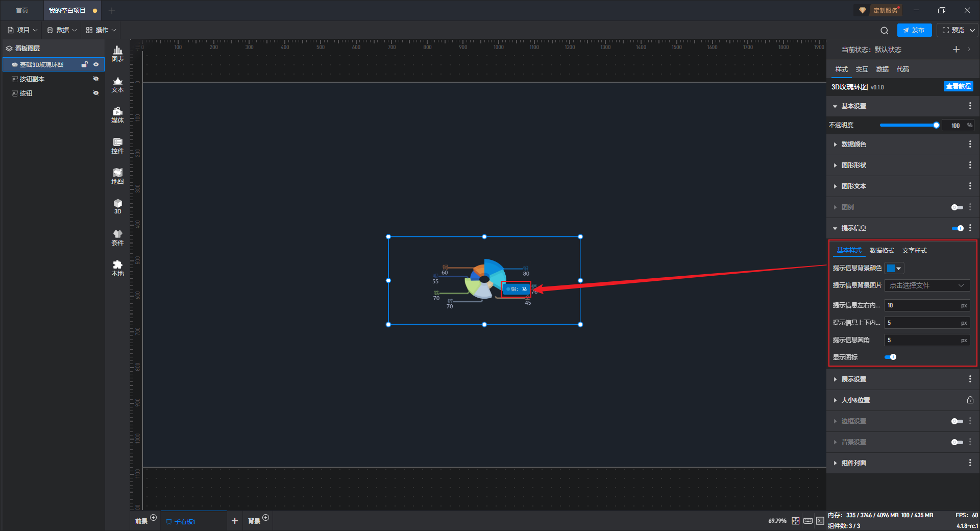The height and width of the screenshot is (531, 980).
Task: Open more options for 展示设置 section
Action: tap(970, 379)
